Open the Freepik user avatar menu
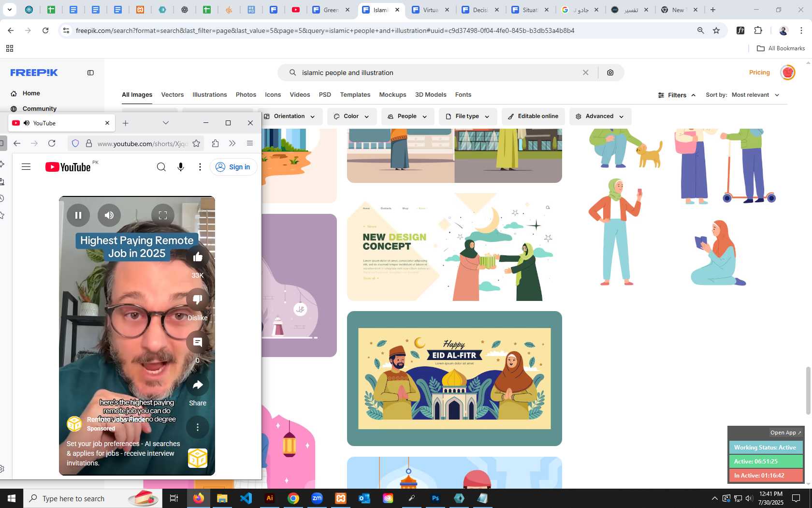Screen dimensions: 812x508 click(788, 73)
